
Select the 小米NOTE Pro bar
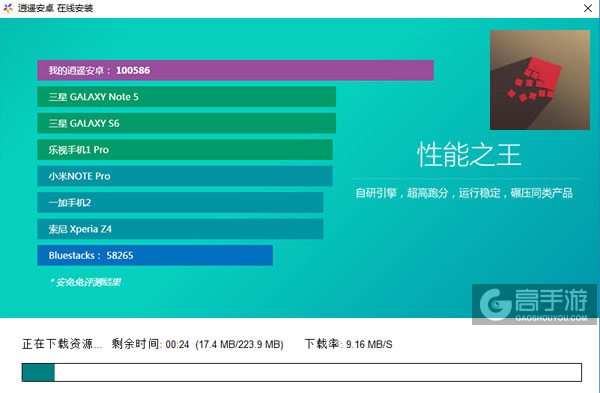tap(185, 176)
